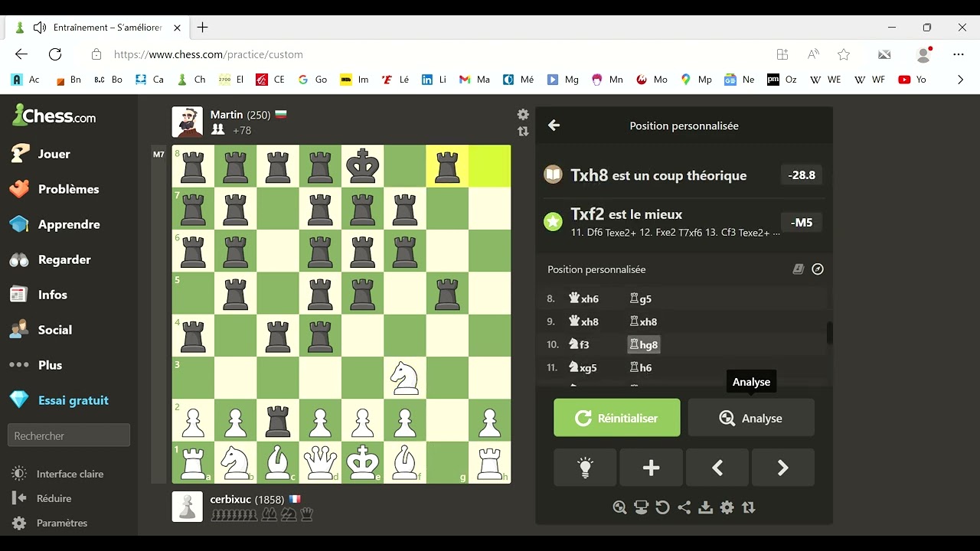Click the black rook on c2
980x551 pixels.
pyautogui.click(x=277, y=420)
